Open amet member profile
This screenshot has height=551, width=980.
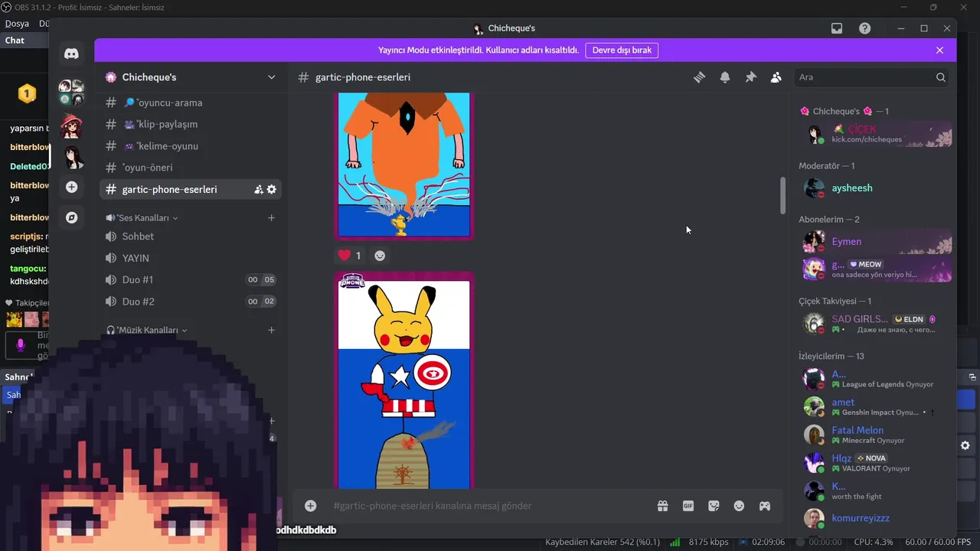tap(876, 406)
